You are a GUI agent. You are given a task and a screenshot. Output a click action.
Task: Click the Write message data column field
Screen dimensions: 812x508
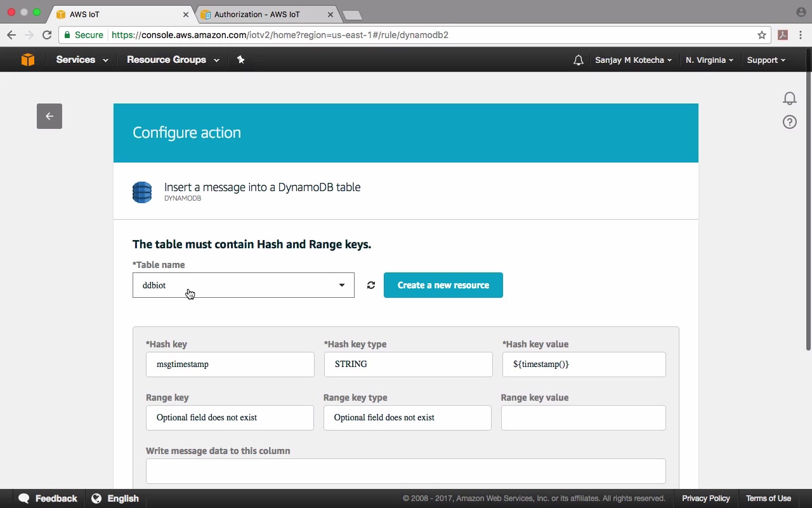[x=406, y=471]
